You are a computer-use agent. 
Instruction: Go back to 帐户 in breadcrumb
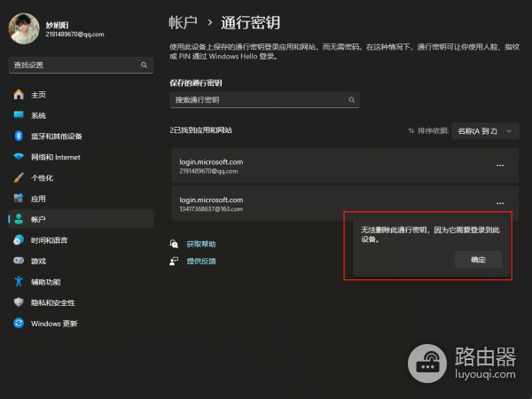(x=184, y=23)
